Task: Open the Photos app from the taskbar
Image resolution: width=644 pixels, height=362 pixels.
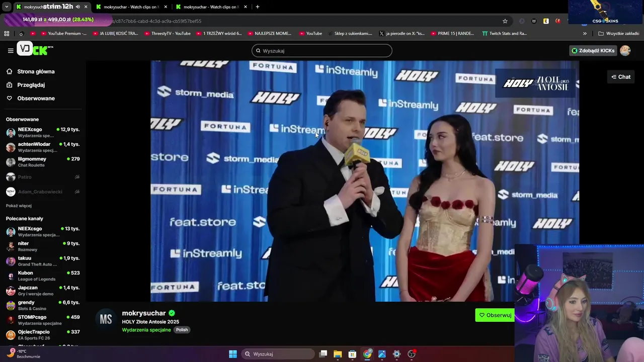Action: (382, 354)
